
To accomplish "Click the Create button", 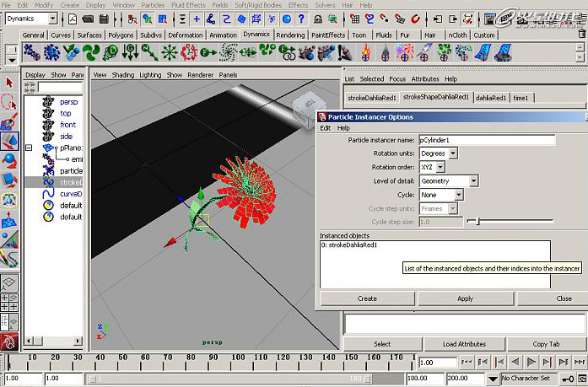I will [367, 298].
